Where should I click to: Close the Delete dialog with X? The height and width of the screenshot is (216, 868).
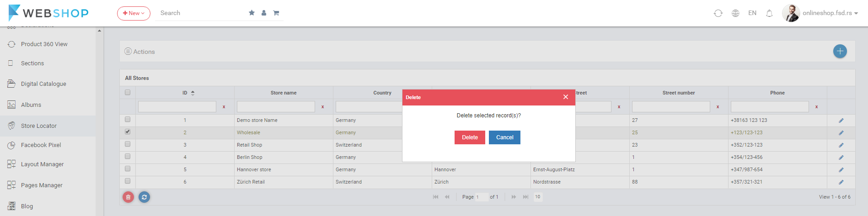point(566,97)
